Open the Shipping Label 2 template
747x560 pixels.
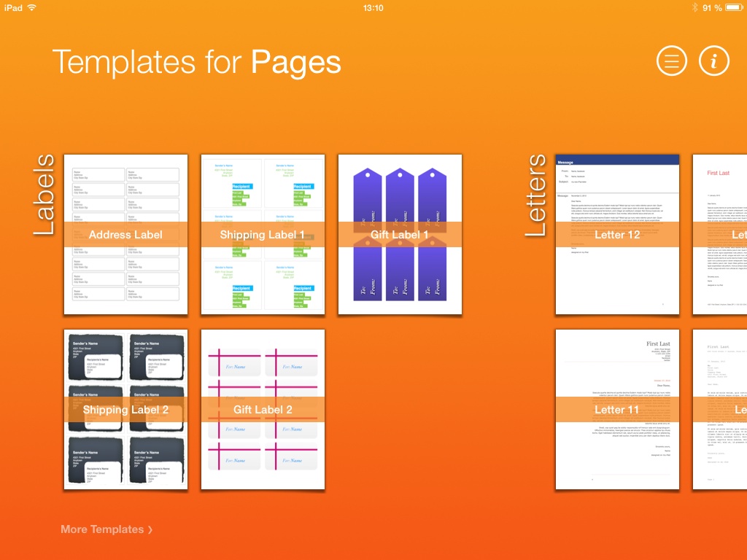(x=125, y=409)
